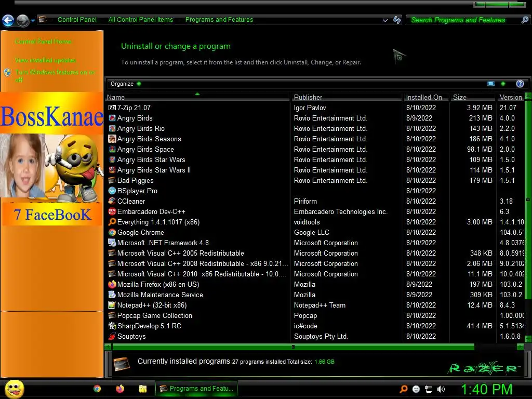Click the search magnifier icon
The image size is (532, 399).
click(x=525, y=20)
